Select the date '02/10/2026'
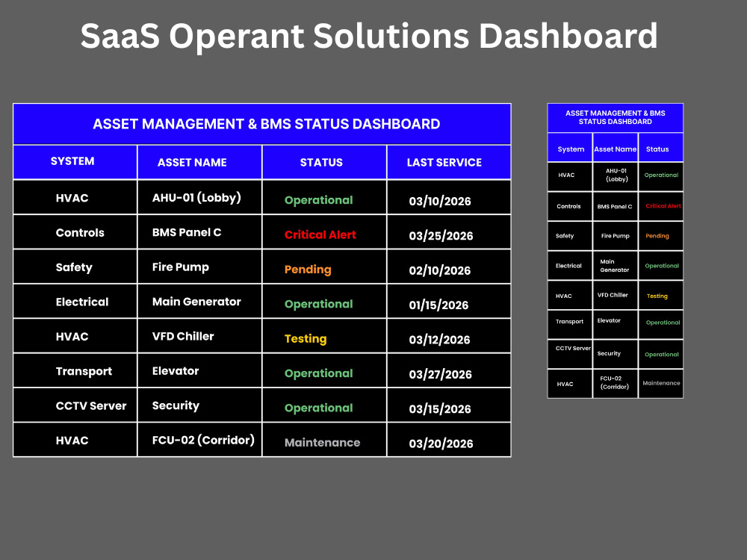The height and width of the screenshot is (560, 747). click(440, 270)
